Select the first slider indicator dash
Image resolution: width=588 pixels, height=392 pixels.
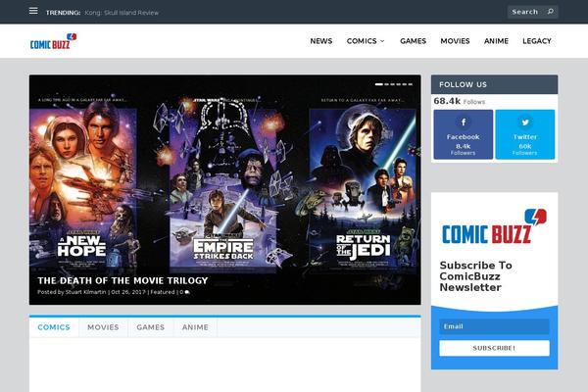click(378, 84)
